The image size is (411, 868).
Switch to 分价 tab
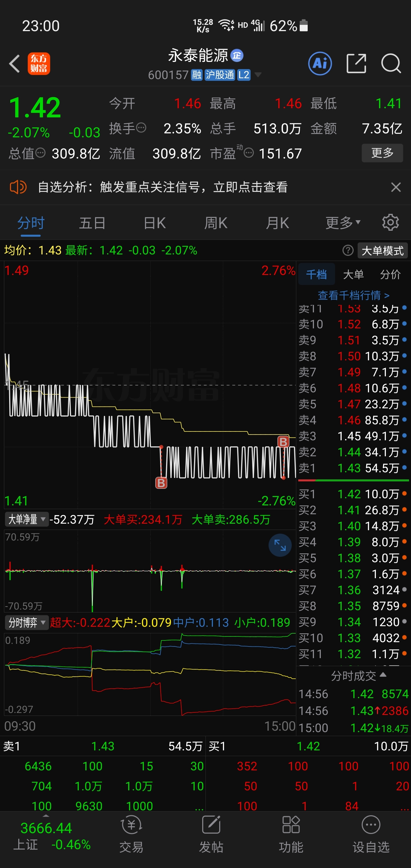coord(390,274)
